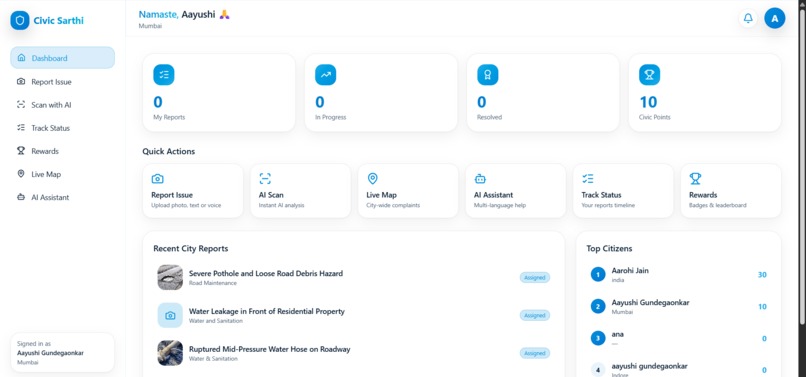Click the user avatar with letter A
This screenshot has height=377, width=806.
point(775,19)
